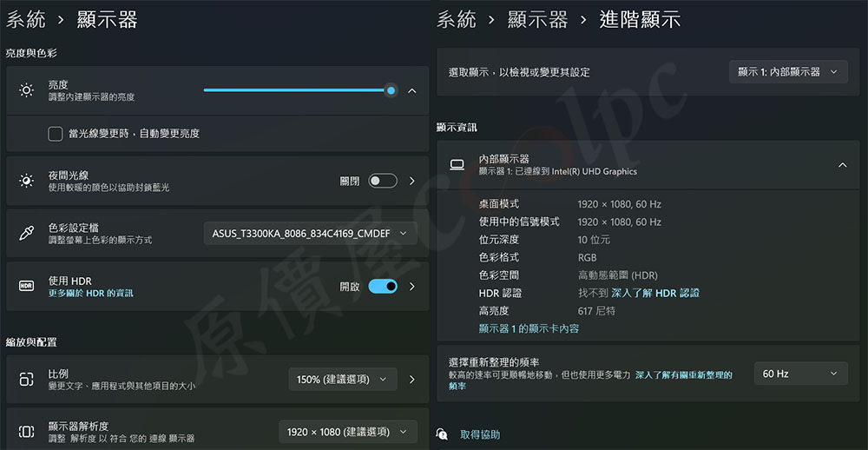Open the ASUS color profile dropdown
Screen dimensions: 868x450
point(310,234)
